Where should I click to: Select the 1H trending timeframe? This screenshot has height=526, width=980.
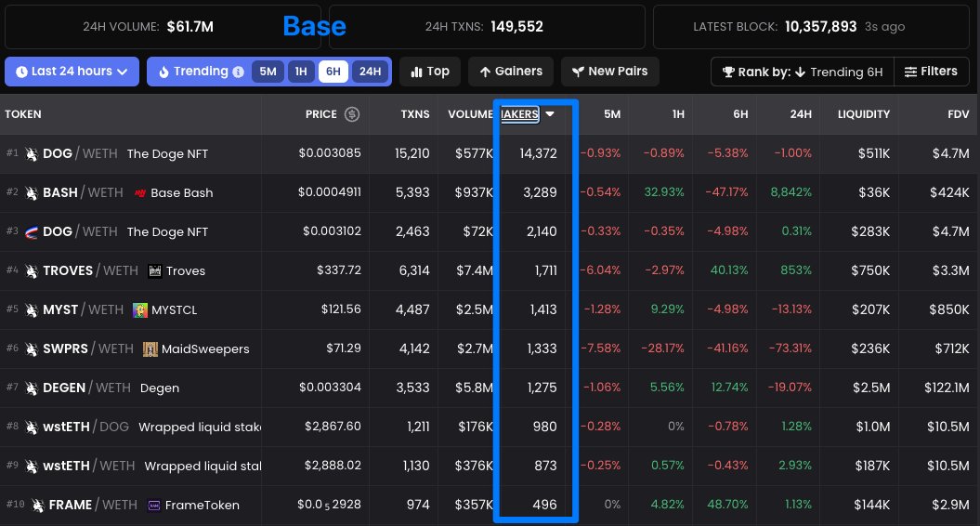tap(301, 72)
